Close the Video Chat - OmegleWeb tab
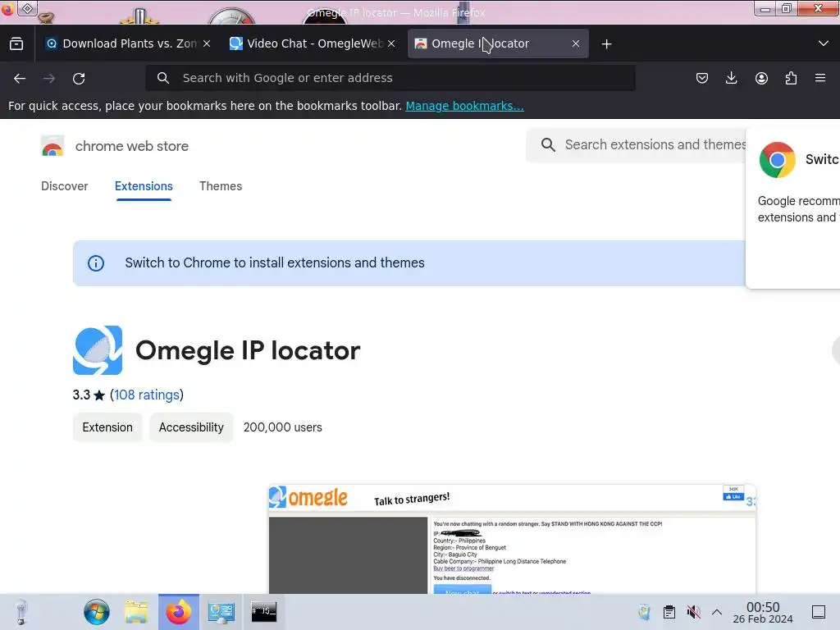The width and height of the screenshot is (840, 630). click(x=391, y=44)
